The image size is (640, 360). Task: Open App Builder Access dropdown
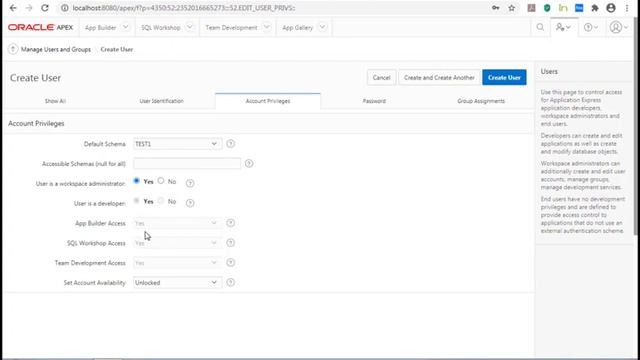177,223
